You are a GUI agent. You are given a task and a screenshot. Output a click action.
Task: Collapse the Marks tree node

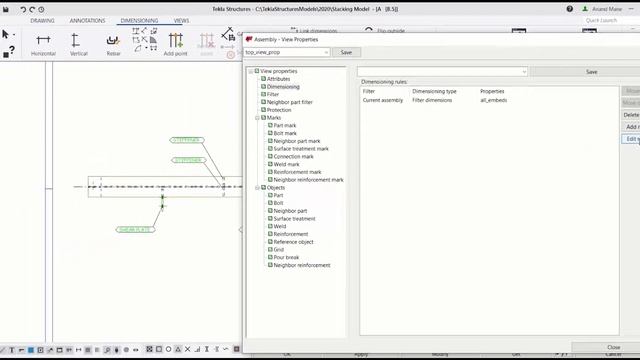click(x=257, y=118)
